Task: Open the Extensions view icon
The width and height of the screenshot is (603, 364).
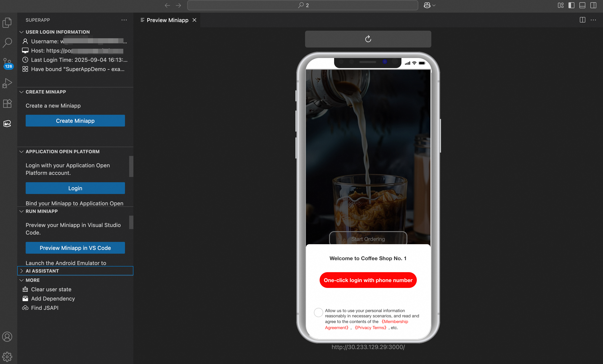Action: point(7,103)
